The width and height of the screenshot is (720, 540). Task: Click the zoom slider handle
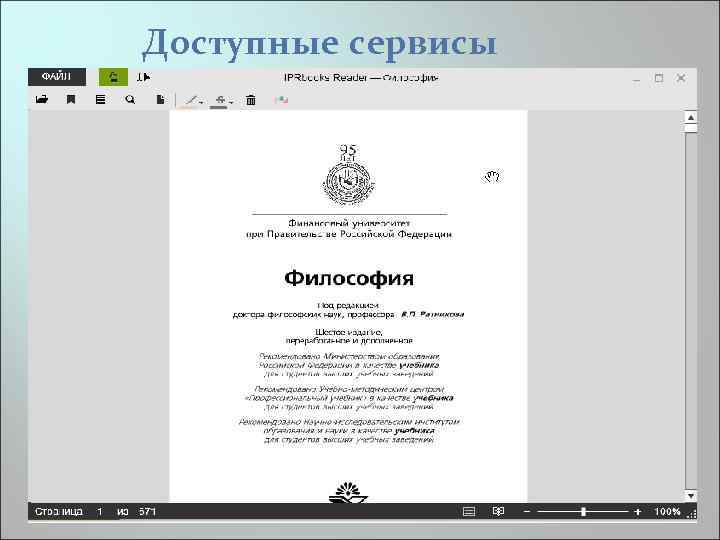583,511
